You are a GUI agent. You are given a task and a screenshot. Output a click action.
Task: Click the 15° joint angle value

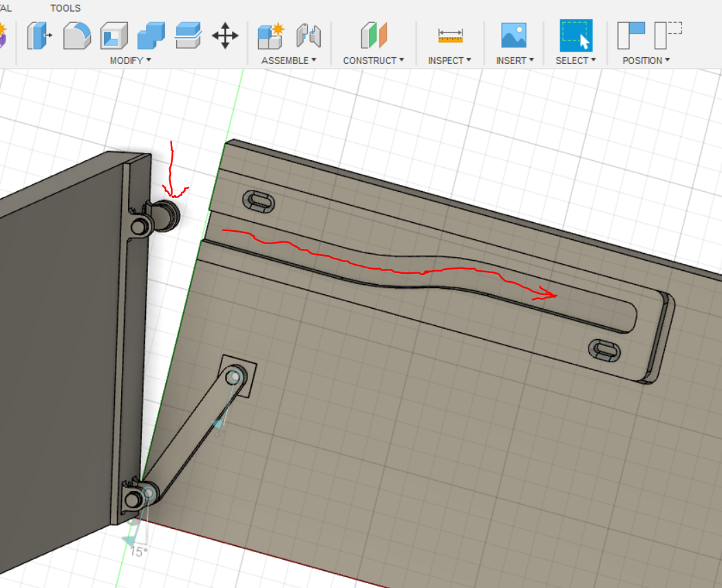(138, 551)
